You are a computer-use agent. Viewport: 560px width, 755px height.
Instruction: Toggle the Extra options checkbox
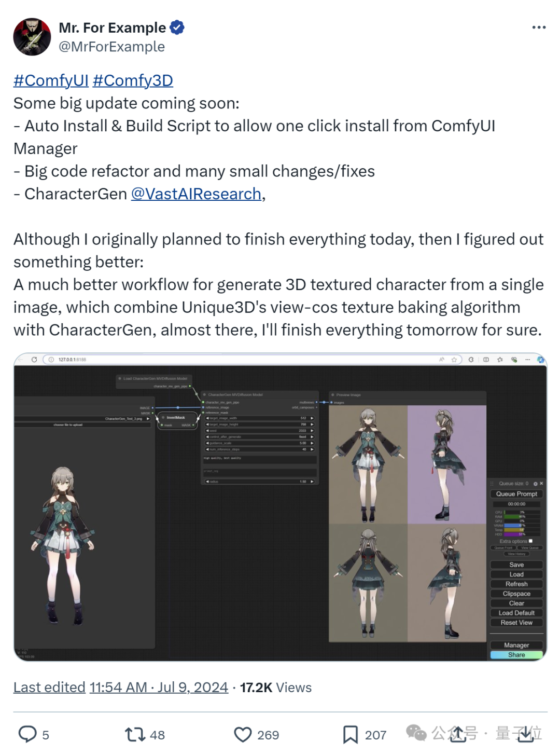pyautogui.click(x=530, y=541)
